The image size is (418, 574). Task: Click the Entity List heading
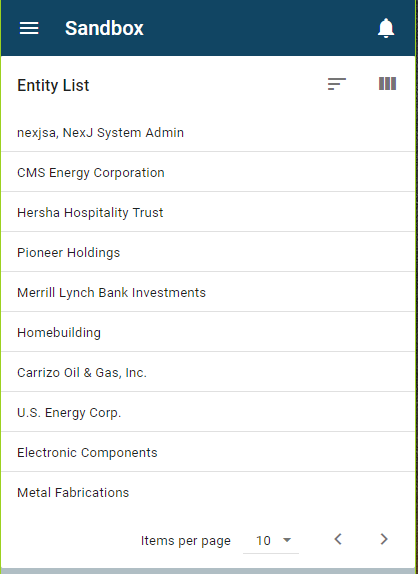pos(53,85)
